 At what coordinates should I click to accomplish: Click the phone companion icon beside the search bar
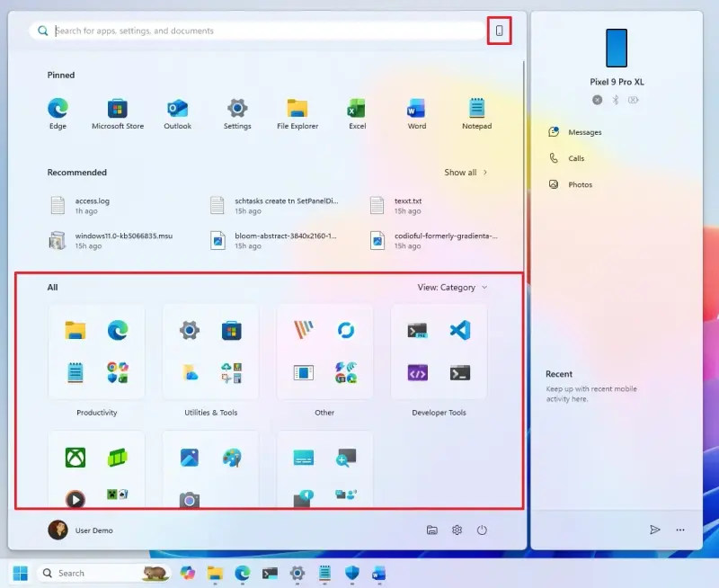(500, 30)
